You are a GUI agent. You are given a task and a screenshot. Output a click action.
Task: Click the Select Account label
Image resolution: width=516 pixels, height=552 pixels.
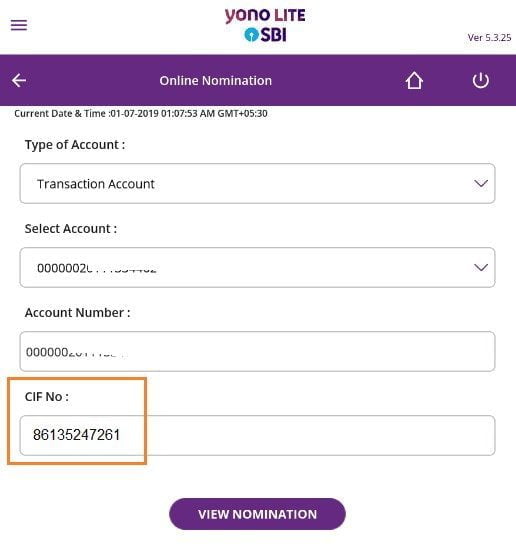click(71, 229)
